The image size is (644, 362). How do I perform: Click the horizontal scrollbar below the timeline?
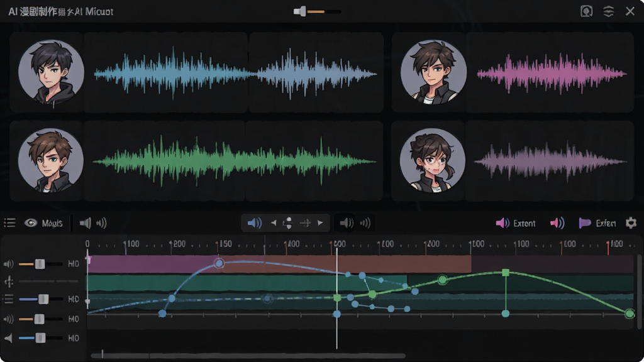pos(248,356)
